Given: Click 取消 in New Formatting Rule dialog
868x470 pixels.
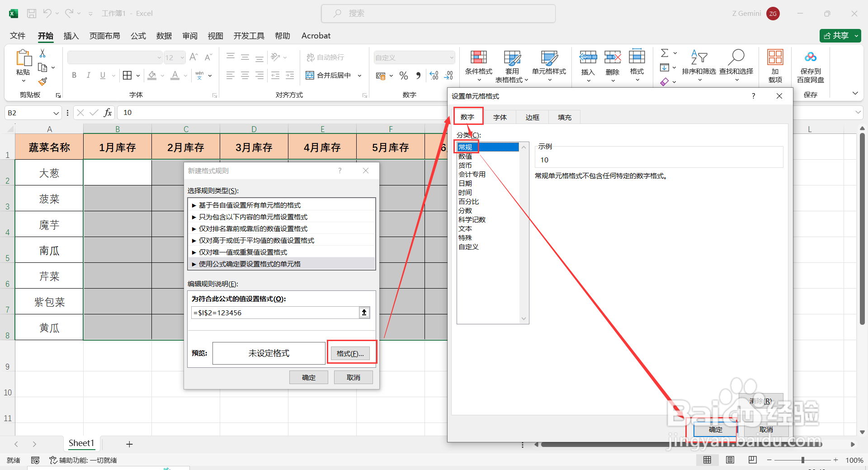Looking at the screenshot, I should (x=354, y=377).
